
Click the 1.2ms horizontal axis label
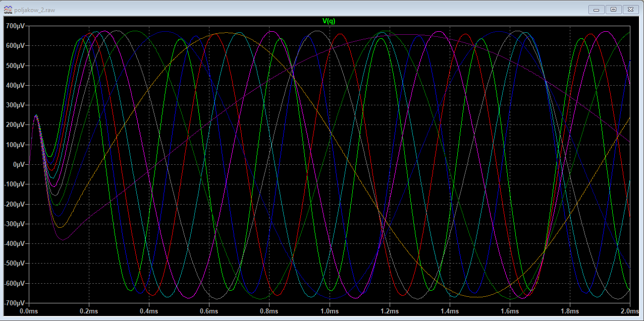[390, 311]
